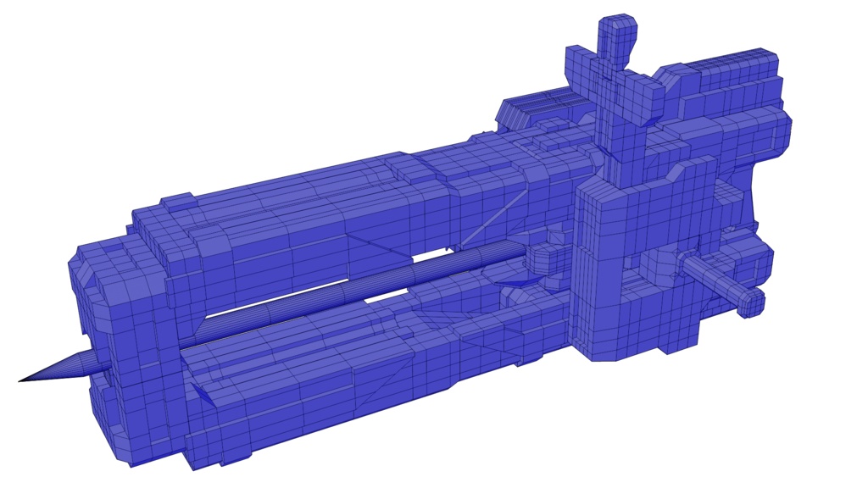Click the cylindrical bolt protruding at right

pyautogui.click(x=723, y=283)
